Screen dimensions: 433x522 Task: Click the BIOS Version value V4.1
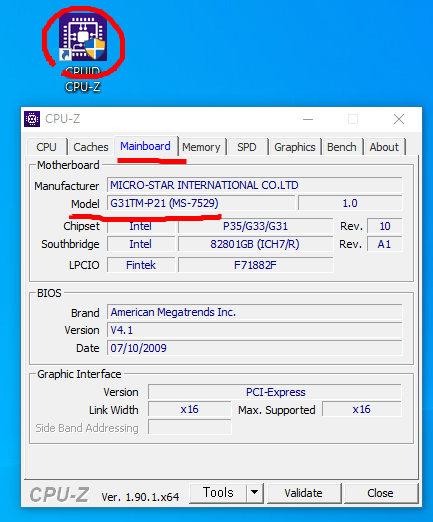click(x=255, y=330)
